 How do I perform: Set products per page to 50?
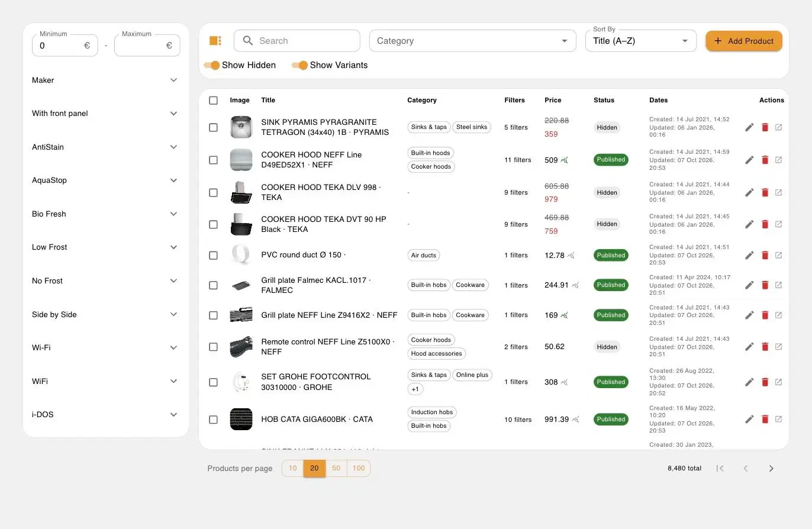(336, 468)
